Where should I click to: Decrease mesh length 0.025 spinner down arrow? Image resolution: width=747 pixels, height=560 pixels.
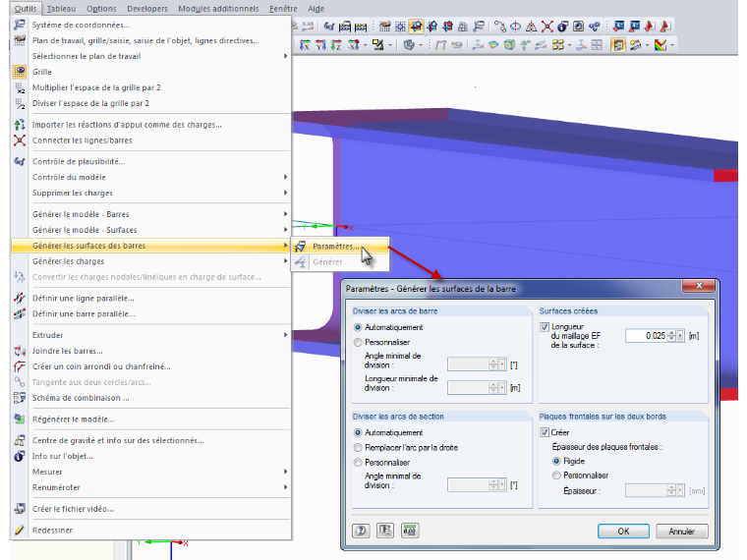pyautogui.click(x=671, y=339)
